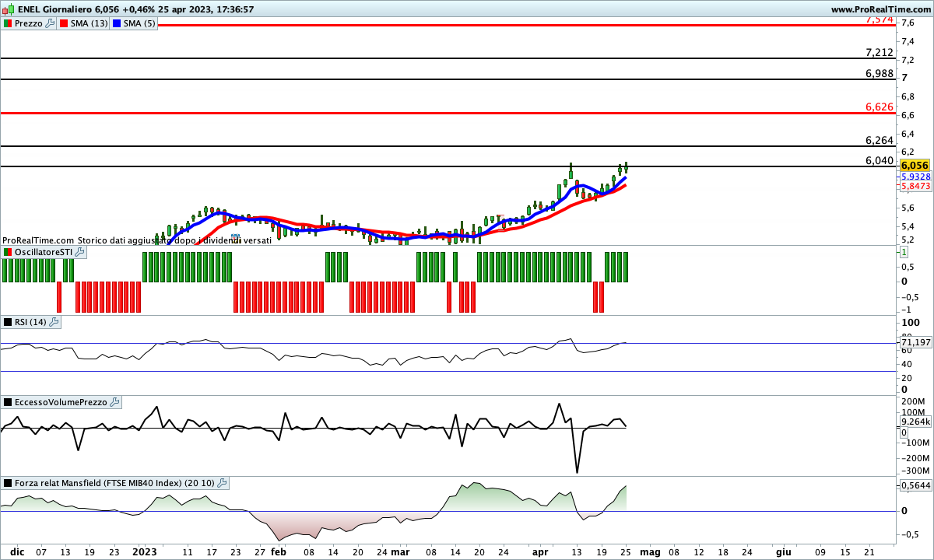Screen dimensions: 934x560
Task: Click the black EccessoVolumePrezzo color square
Action: 8,402
